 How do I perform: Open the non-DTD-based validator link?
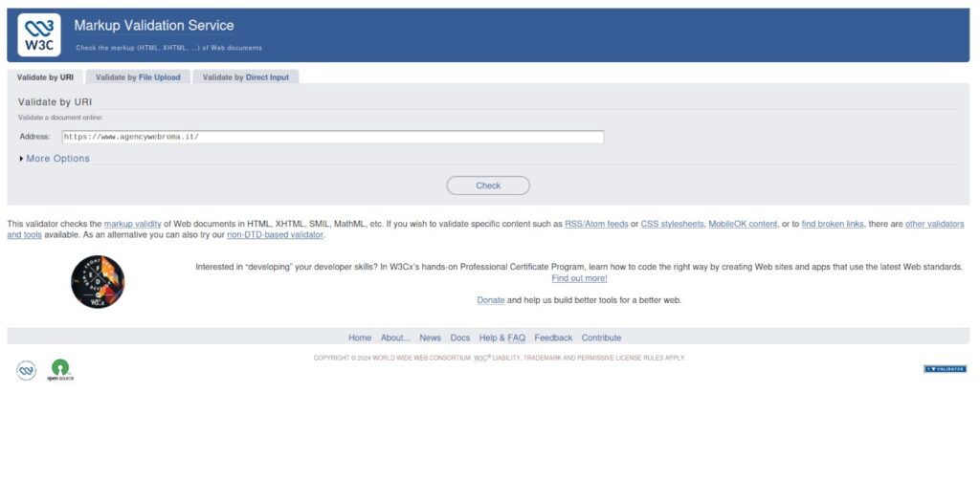tap(275, 234)
